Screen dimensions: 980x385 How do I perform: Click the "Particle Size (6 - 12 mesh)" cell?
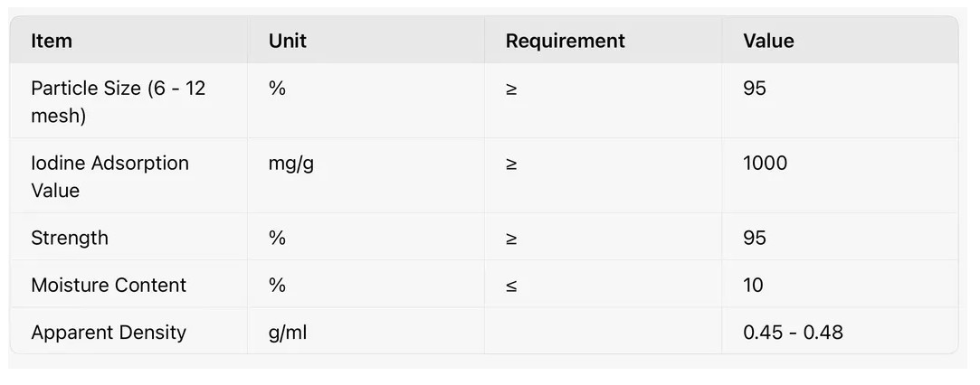click(x=119, y=101)
